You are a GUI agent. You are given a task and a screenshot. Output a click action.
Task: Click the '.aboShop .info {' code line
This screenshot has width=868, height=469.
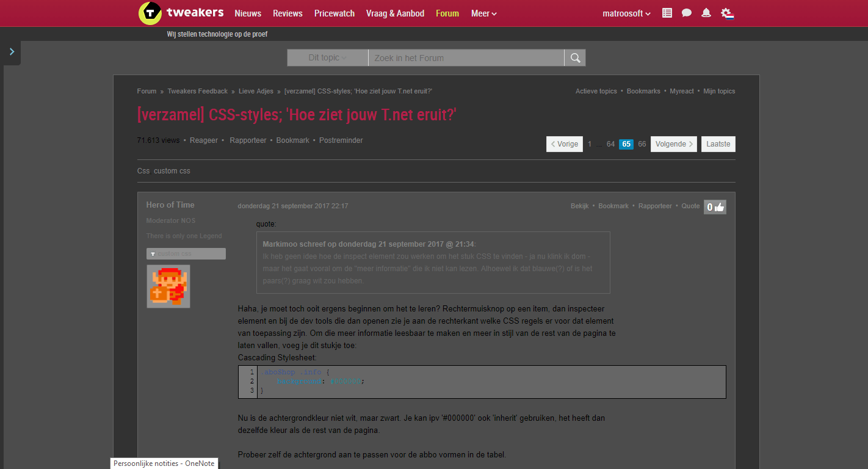(295, 372)
